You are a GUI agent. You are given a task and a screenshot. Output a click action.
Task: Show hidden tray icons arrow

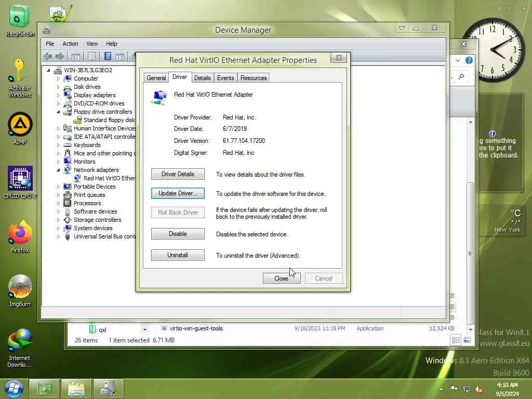pyautogui.click(x=442, y=389)
